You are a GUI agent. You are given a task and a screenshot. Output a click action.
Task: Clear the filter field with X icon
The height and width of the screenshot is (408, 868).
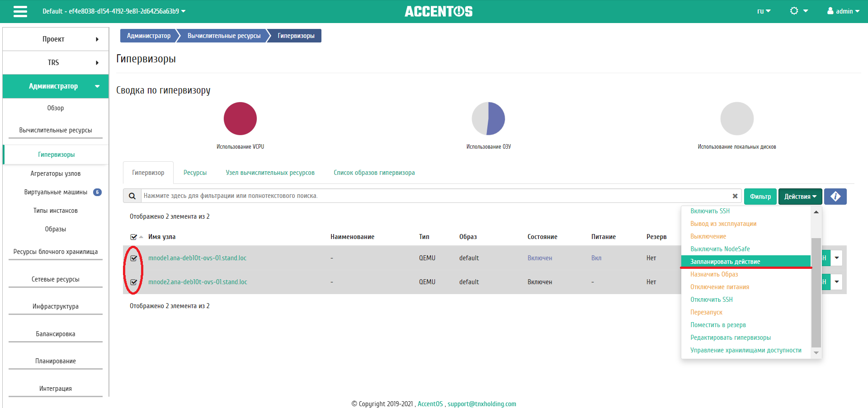point(735,196)
